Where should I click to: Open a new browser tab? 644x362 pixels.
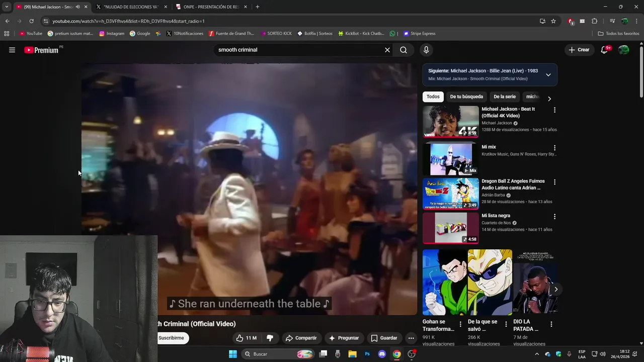257,7
